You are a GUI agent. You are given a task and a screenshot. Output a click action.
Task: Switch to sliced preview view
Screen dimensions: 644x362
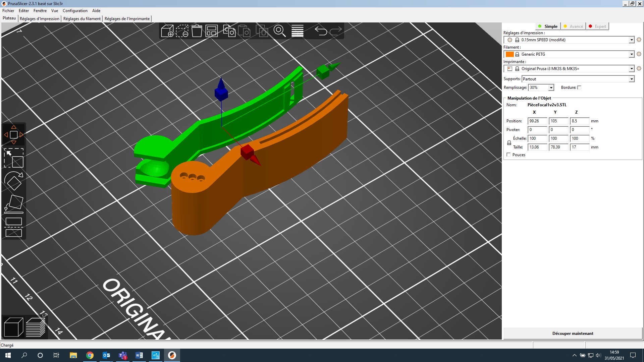coord(36,327)
